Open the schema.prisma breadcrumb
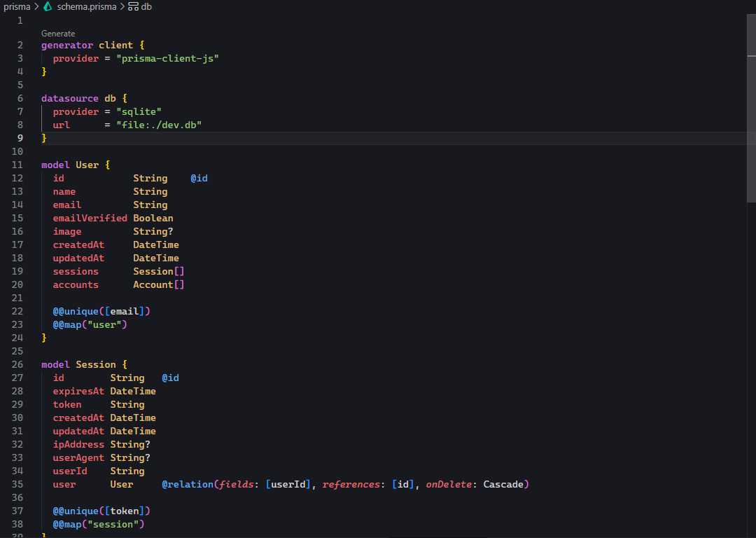This screenshot has width=756, height=538. click(x=87, y=7)
